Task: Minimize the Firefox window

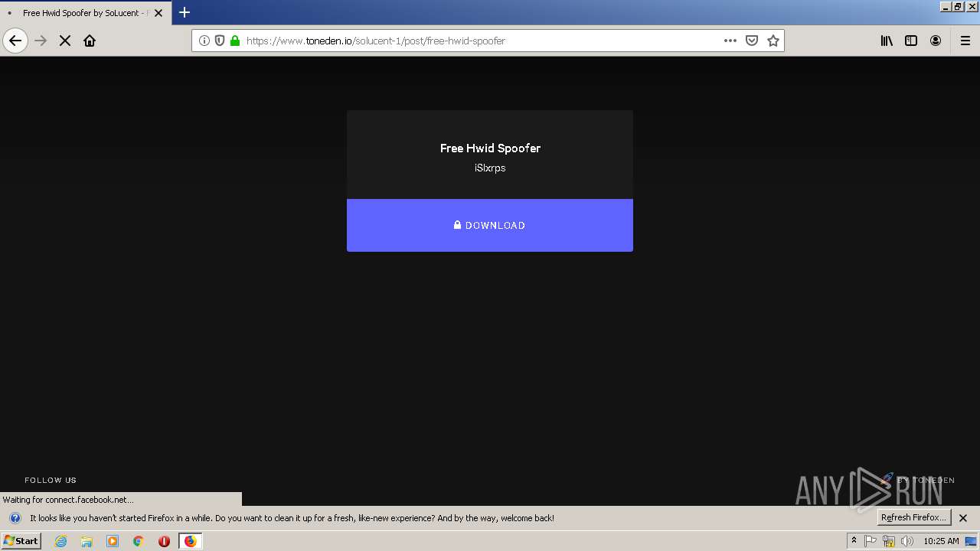Action: (x=946, y=6)
